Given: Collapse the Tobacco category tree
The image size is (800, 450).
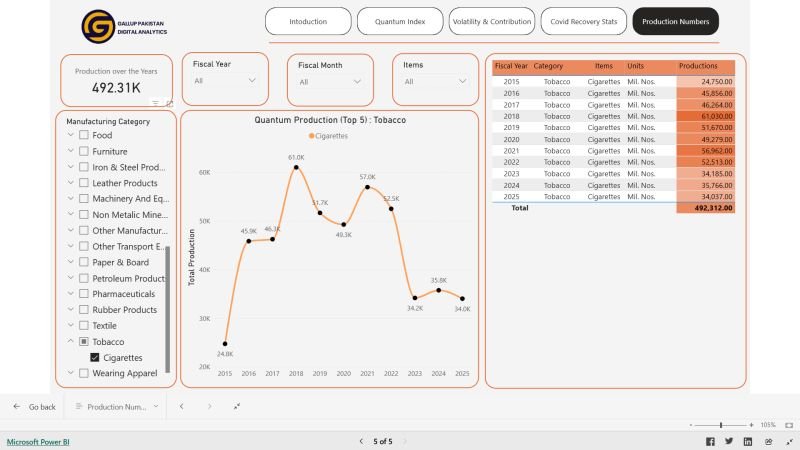Looking at the screenshot, I should (71, 342).
